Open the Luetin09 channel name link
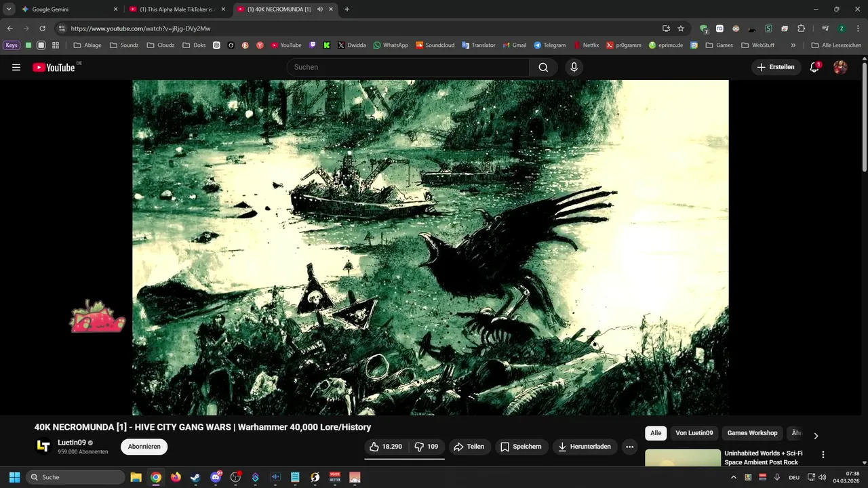 tap(72, 443)
